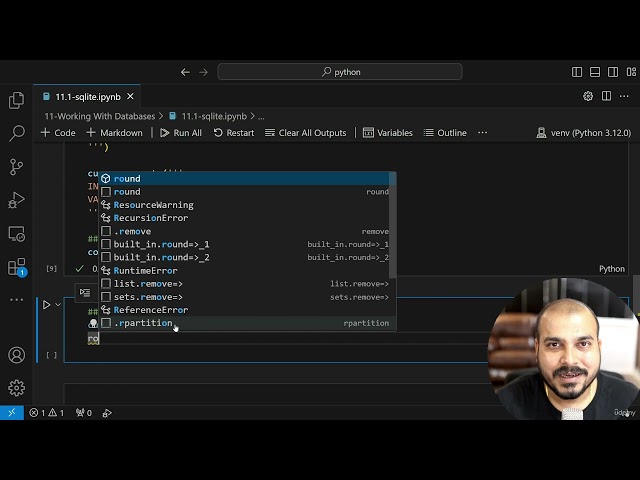Open the Customize Layout icon
Image resolution: width=640 pixels, height=480 pixels.
point(631,72)
